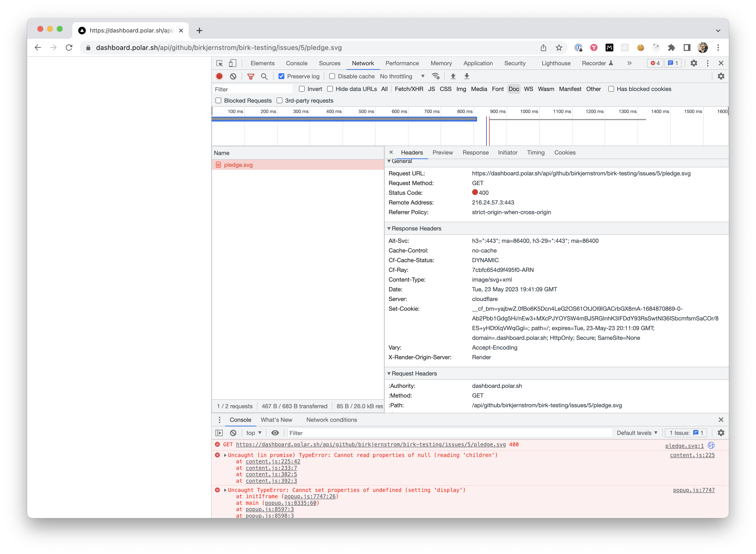Clear the network request log
This screenshot has height=554, width=756.
[x=233, y=76]
